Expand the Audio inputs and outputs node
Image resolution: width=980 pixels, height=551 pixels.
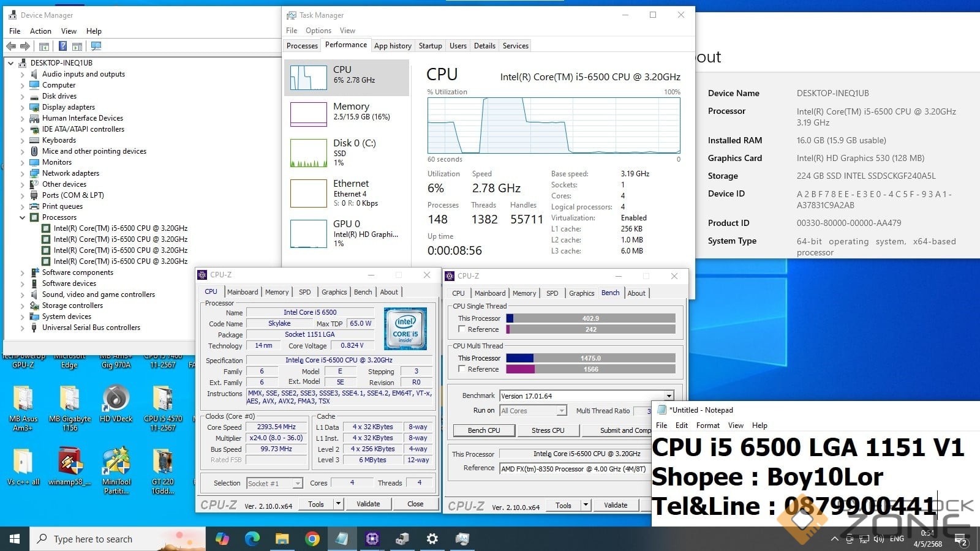coord(23,74)
